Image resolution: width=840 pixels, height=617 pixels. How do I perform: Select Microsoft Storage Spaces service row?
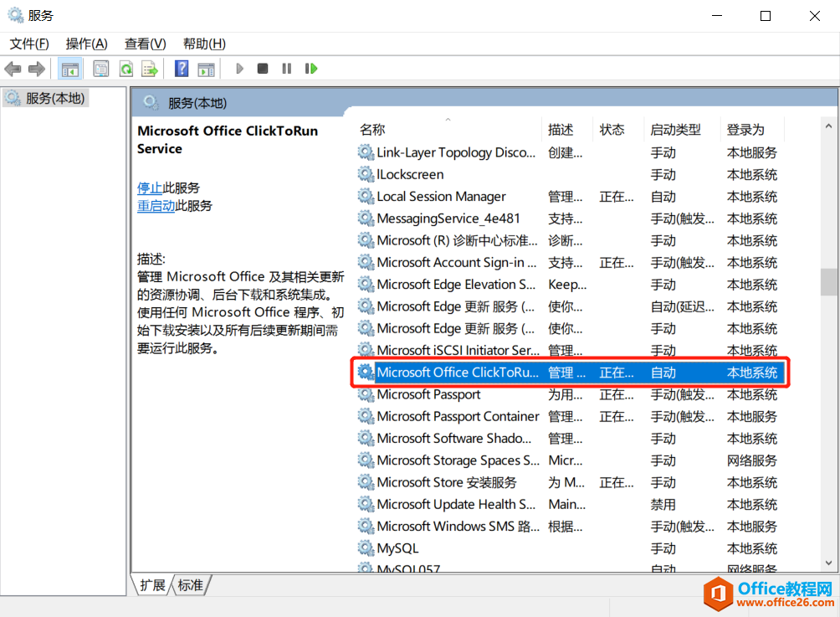(x=569, y=460)
